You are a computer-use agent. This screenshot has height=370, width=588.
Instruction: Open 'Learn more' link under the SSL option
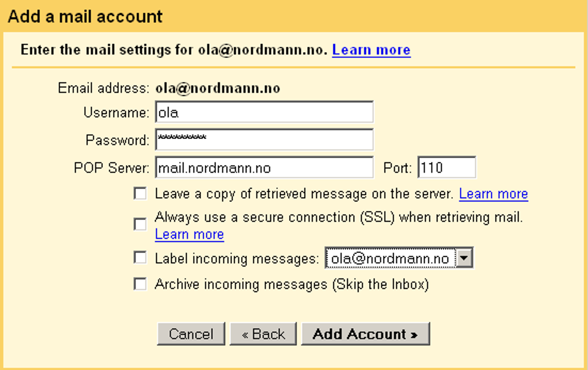(x=189, y=234)
